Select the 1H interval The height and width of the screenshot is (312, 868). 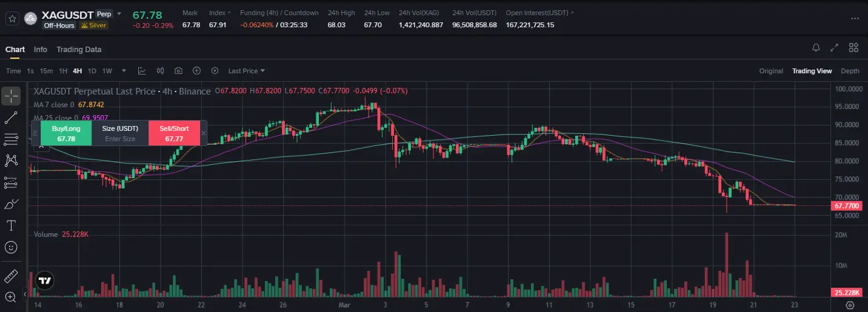(63, 71)
